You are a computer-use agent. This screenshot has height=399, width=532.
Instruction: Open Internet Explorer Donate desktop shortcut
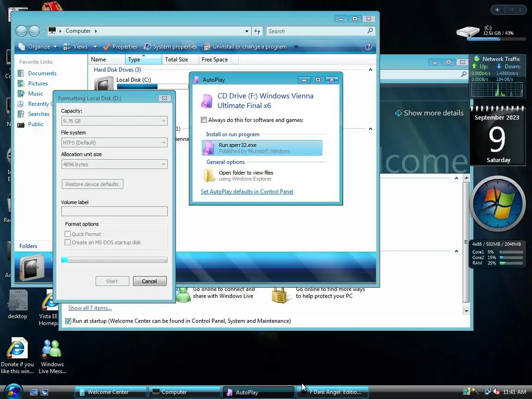(x=17, y=348)
